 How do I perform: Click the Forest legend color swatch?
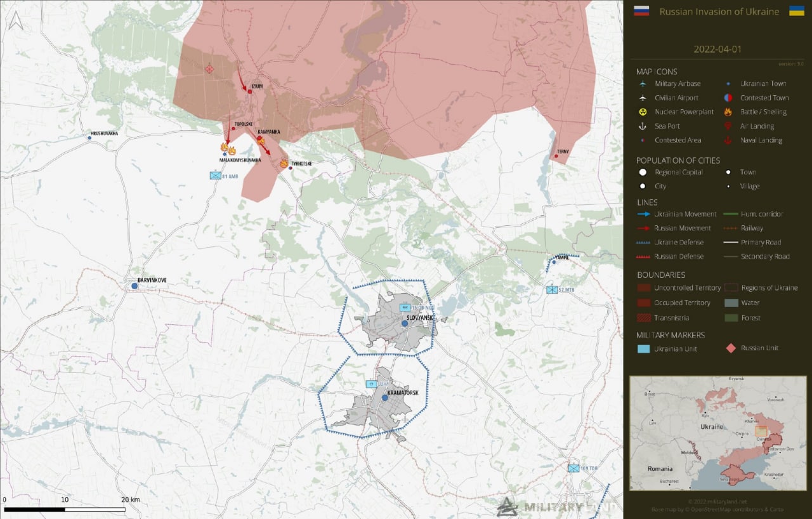point(731,318)
